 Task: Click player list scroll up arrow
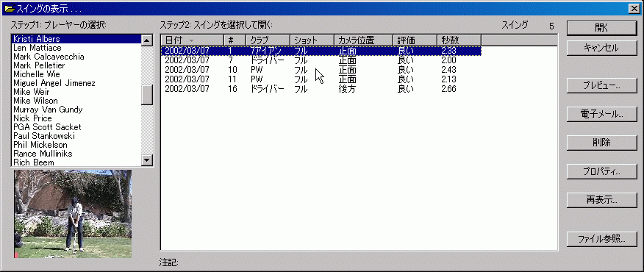coord(146,40)
